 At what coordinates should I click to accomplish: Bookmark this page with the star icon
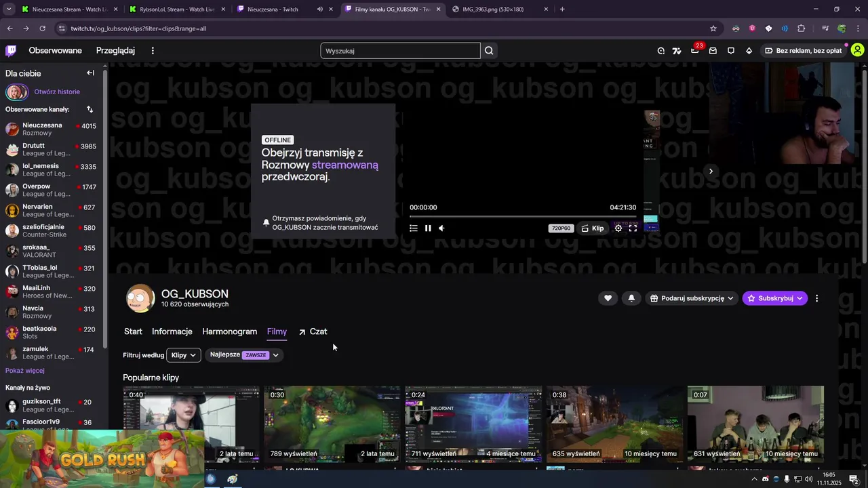tap(713, 28)
